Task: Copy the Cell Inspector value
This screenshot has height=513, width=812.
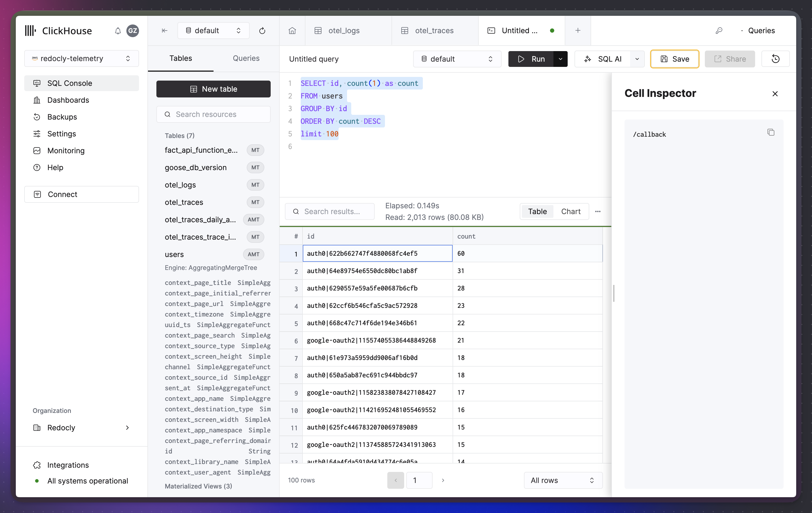Action: tap(770, 132)
